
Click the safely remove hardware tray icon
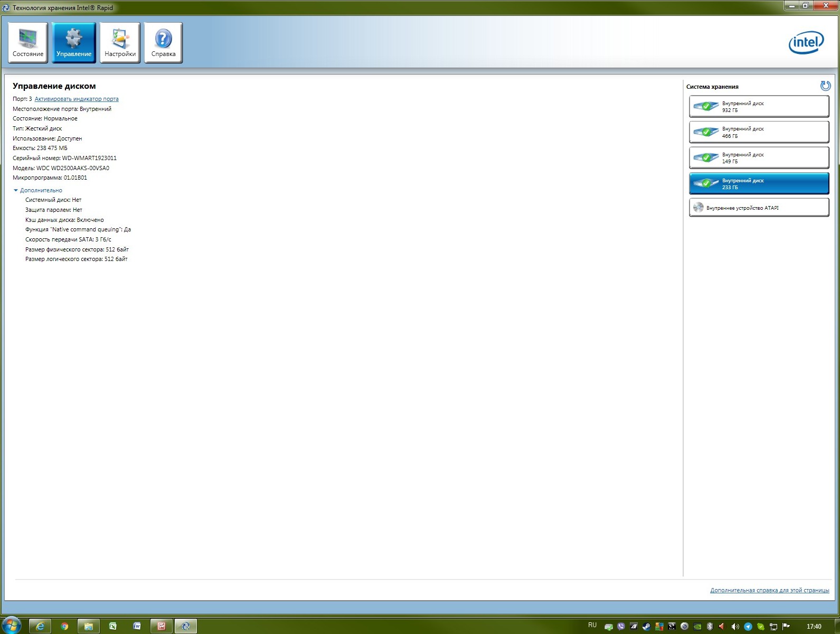pyautogui.click(x=608, y=627)
